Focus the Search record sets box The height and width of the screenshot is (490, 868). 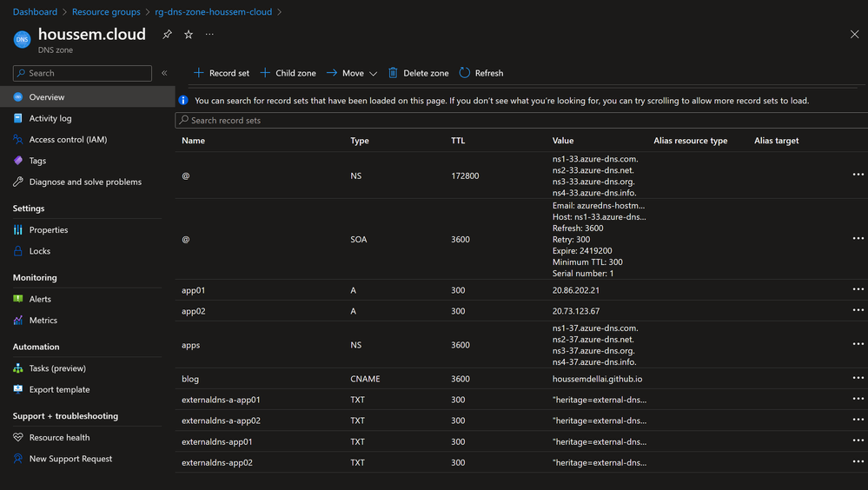click(521, 120)
